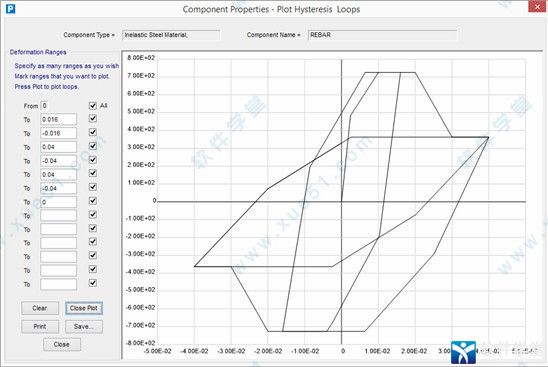
Task: Click the To field containing -0.016
Action: 58,133
